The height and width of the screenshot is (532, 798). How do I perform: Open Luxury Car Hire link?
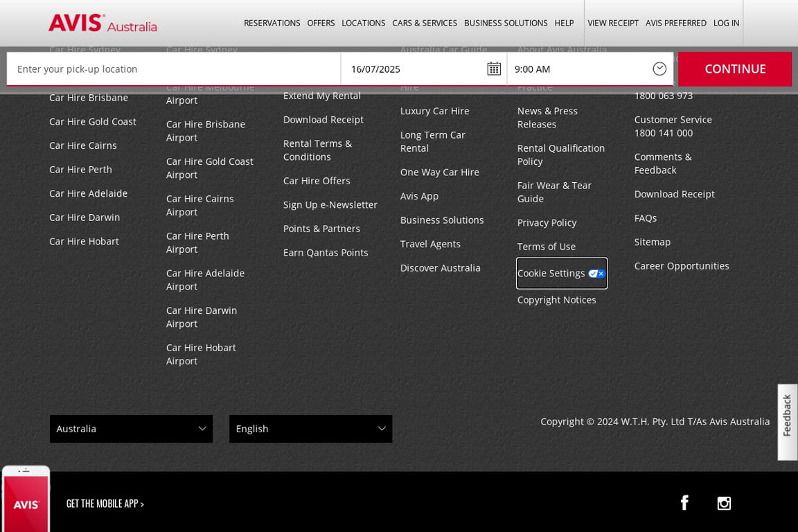pyautogui.click(x=434, y=111)
